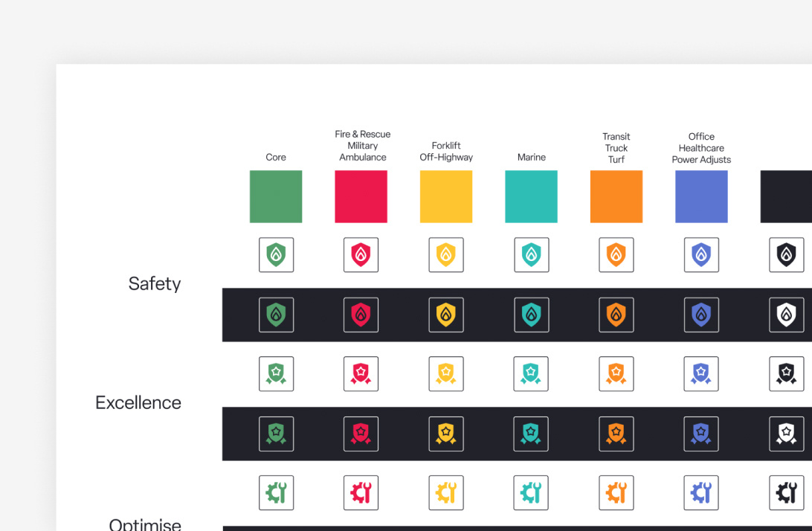Image resolution: width=812 pixels, height=531 pixels.
Task: Select the green Optimise wrench icon
Action: 276,492
